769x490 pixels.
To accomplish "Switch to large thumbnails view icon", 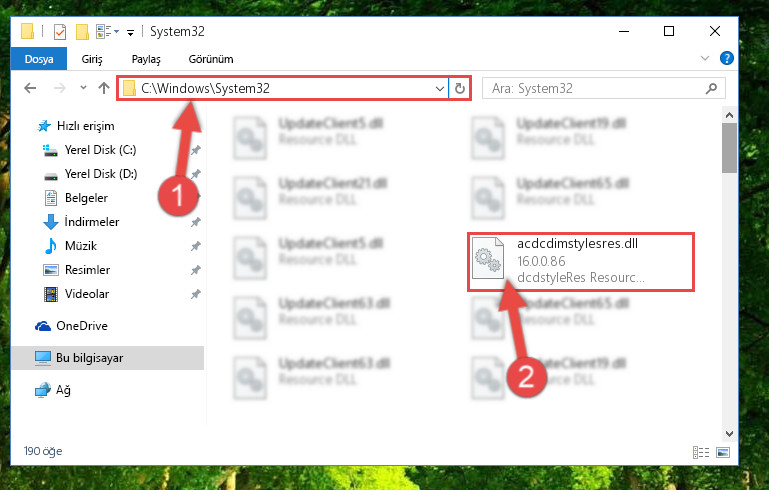I will [722, 452].
